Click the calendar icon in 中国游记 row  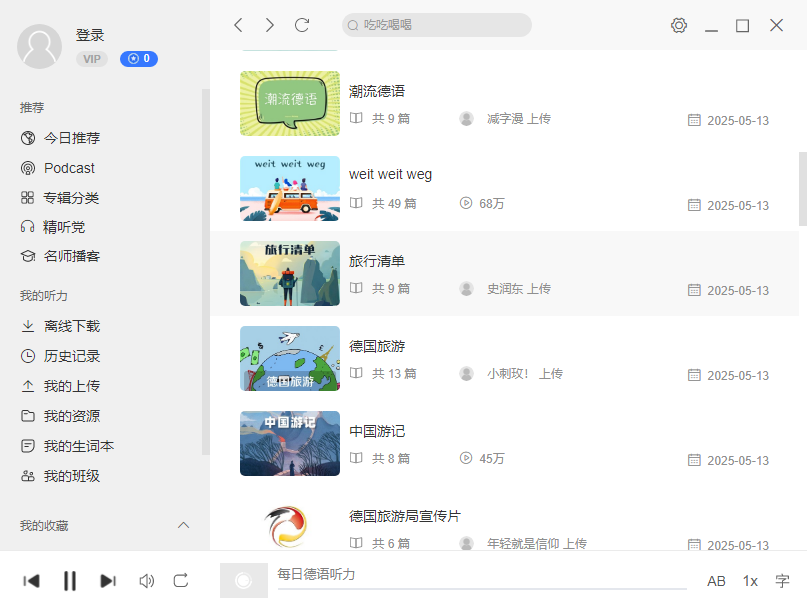coord(694,460)
